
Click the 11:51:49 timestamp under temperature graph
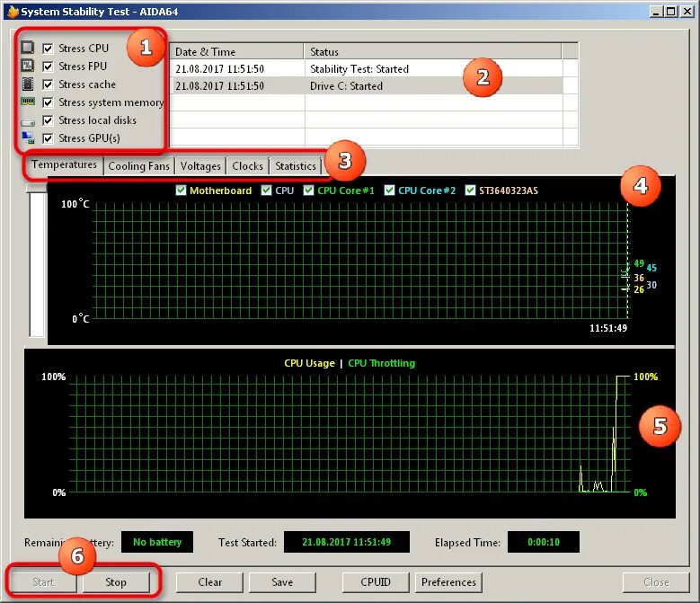608,328
